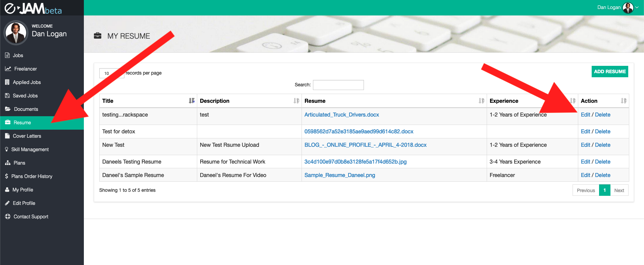Open Sample_Resume_Daneel.png link
644x265 pixels.
click(340, 175)
